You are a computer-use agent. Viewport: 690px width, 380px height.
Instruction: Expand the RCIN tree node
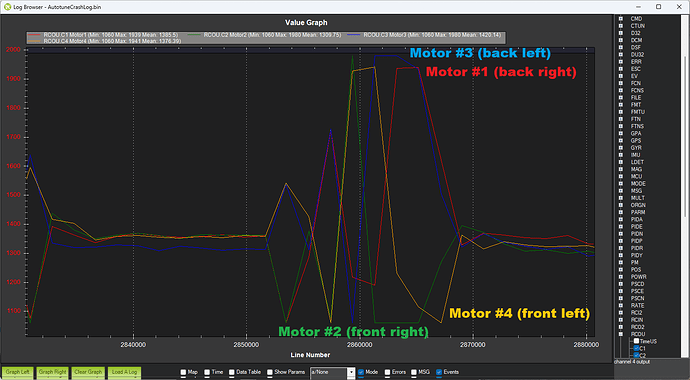pos(621,320)
